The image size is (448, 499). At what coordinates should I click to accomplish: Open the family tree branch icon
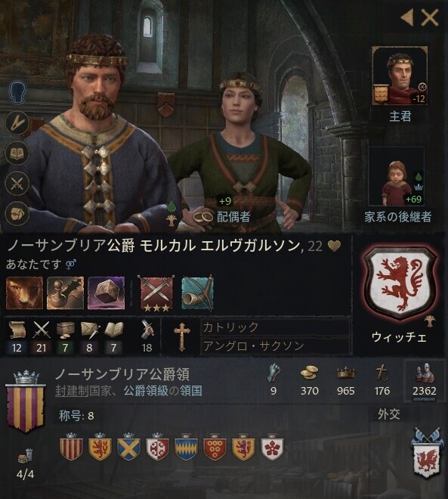coord(17,122)
